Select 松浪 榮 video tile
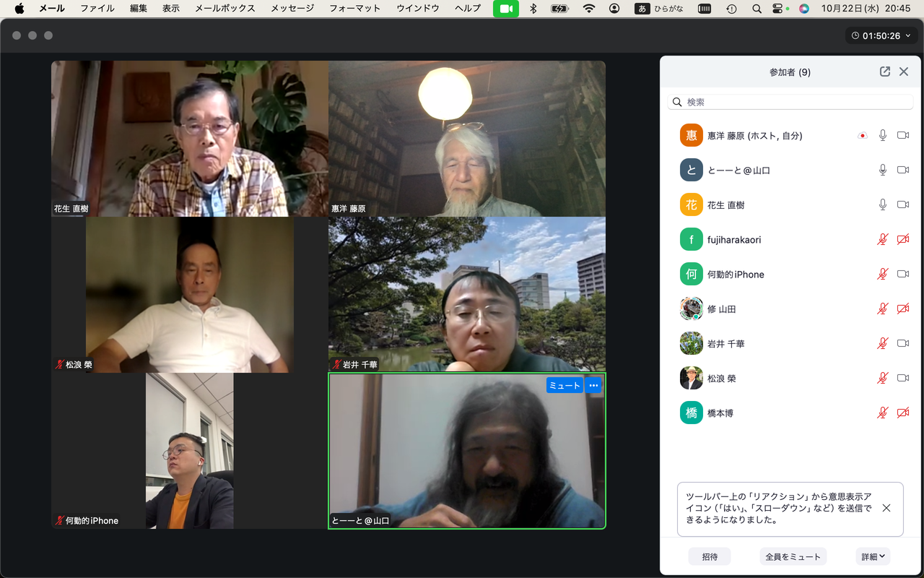 pos(190,295)
